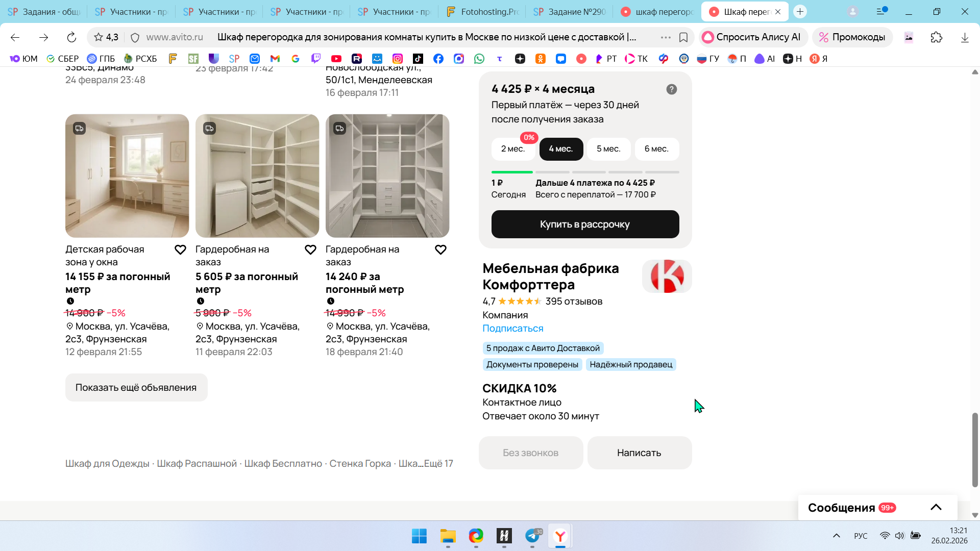The width and height of the screenshot is (980, 551).
Task: Open the browser extensions puzzle icon
Action: pos(936,37)
